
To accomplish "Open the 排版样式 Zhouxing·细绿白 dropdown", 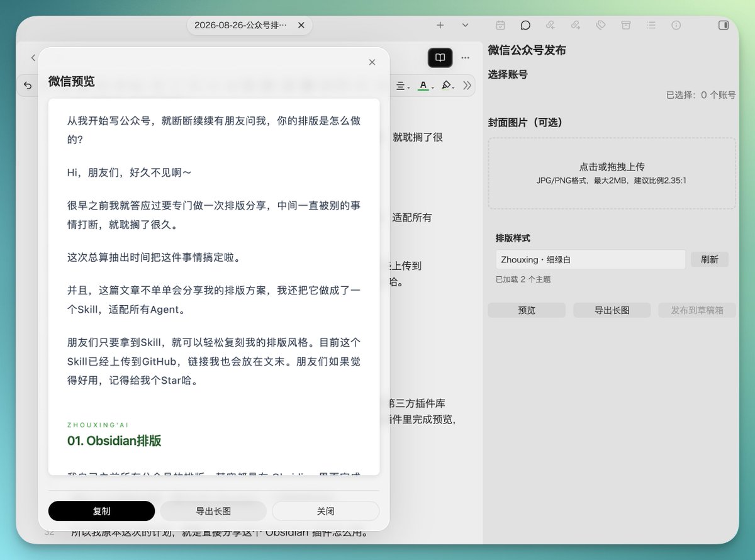I will (x=590, y=259).
